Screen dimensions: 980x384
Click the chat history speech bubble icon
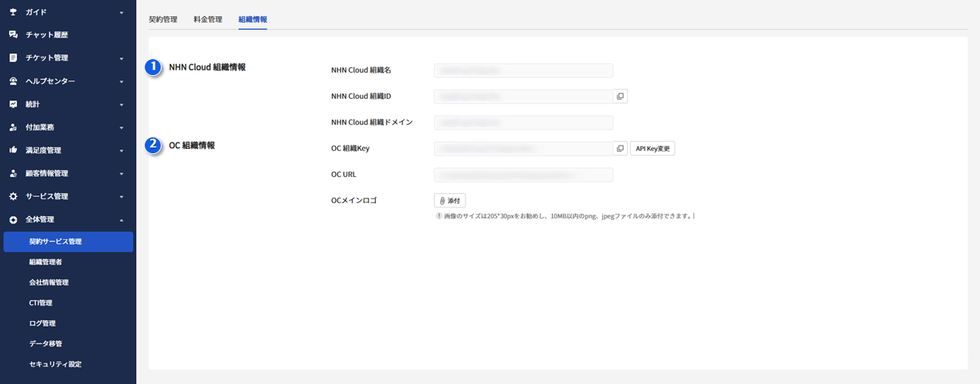[13, 35]
